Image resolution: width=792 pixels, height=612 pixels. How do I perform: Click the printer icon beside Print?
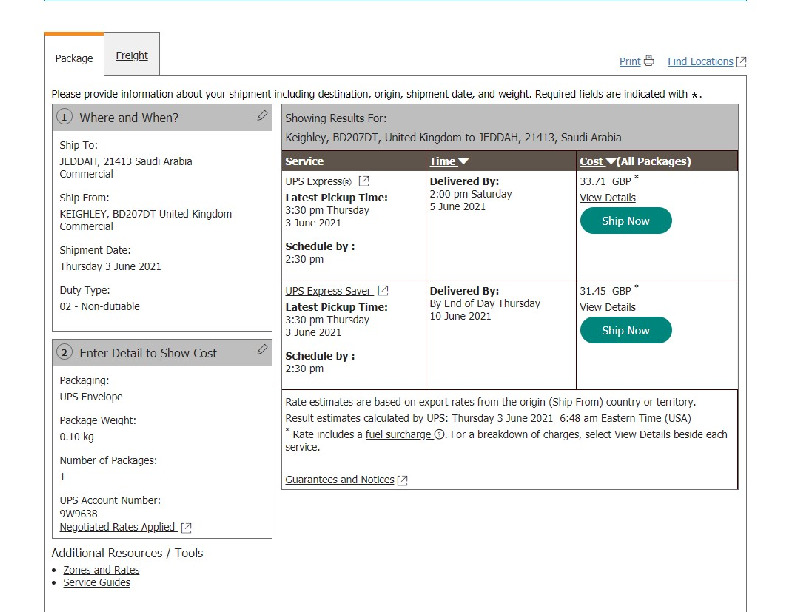click(649, 61)
